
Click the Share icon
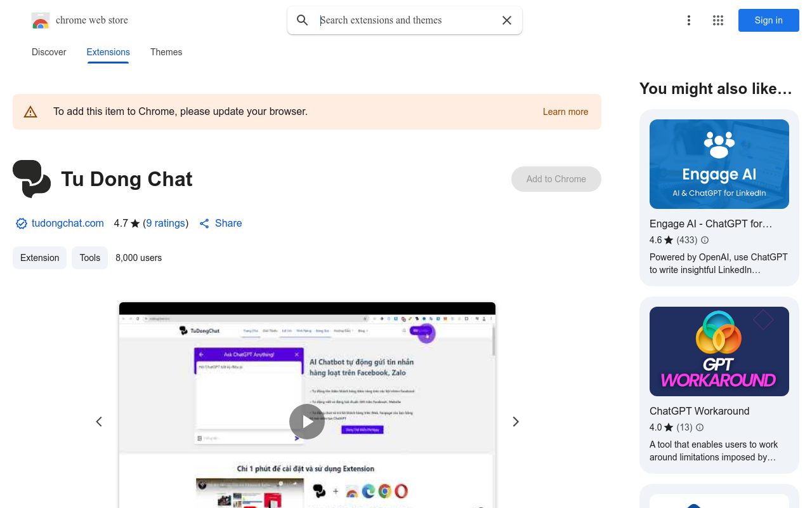[204, 224]
